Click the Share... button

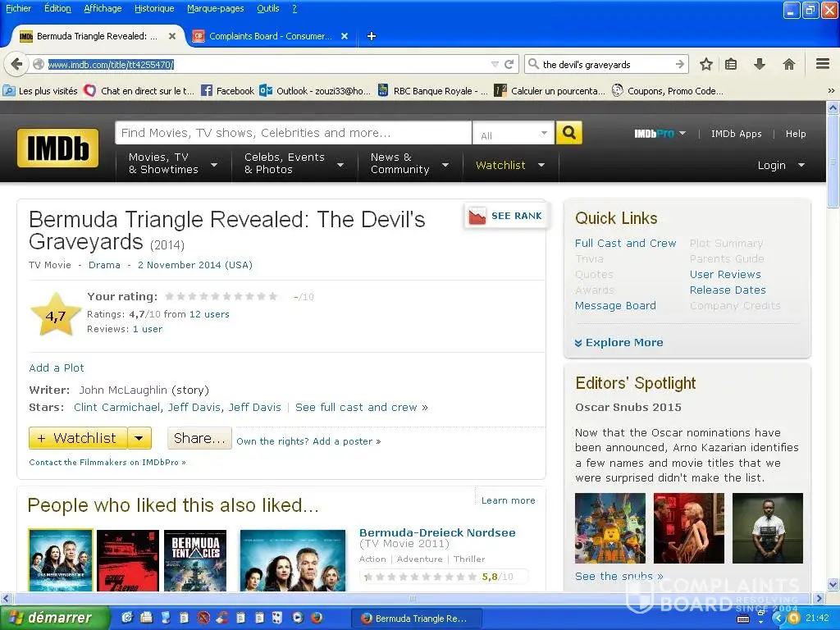click(x=199, y=438)
